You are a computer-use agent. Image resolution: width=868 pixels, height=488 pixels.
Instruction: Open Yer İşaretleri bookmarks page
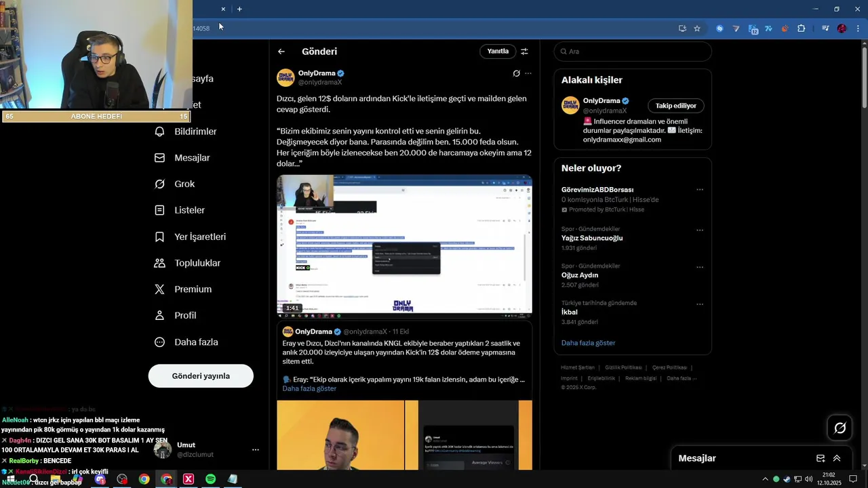coord(191,237)
